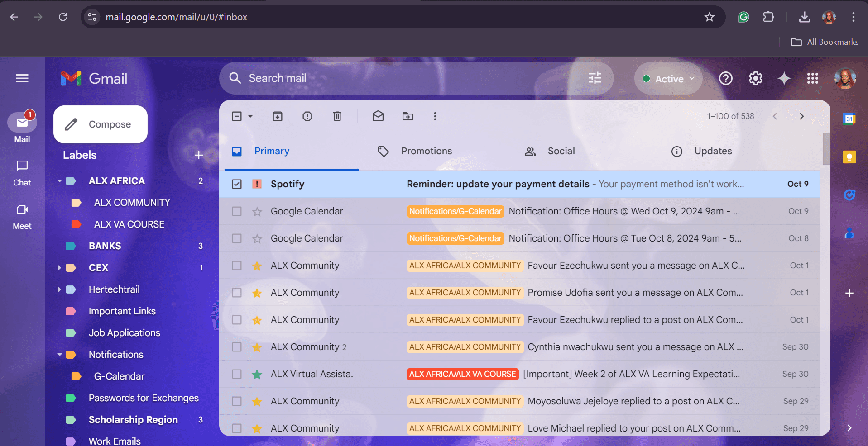The image size is (868, 446).
Task: Click the Delete trash icon
Action: 337,116
